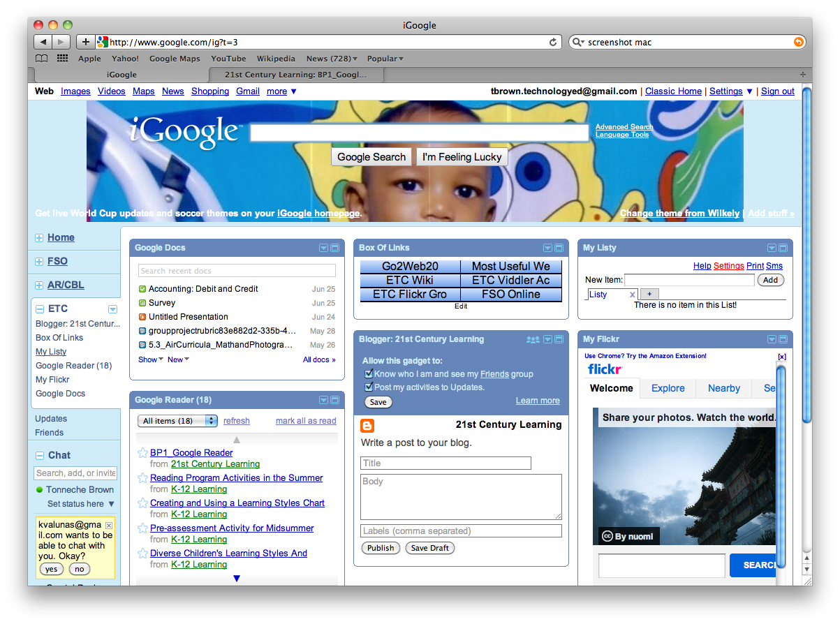Screen dimensions: 840x624
Task: Open the ETC tab dropdown arrow
Action: (112, 309)
